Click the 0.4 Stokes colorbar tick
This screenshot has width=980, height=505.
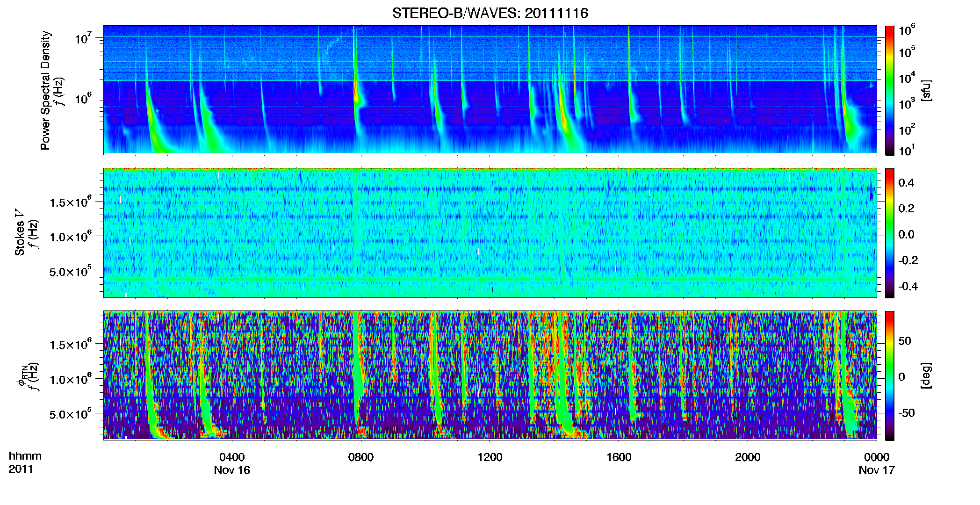click(x=906, y=183)
